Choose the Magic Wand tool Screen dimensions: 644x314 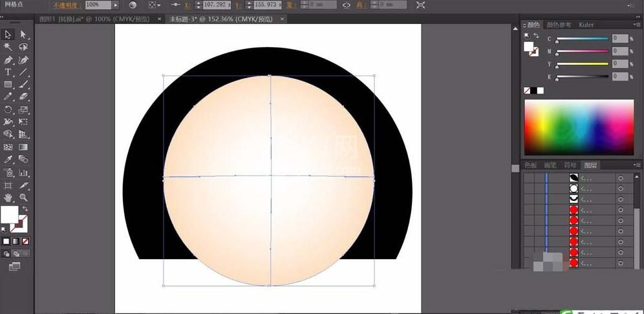tap(8, 47)
